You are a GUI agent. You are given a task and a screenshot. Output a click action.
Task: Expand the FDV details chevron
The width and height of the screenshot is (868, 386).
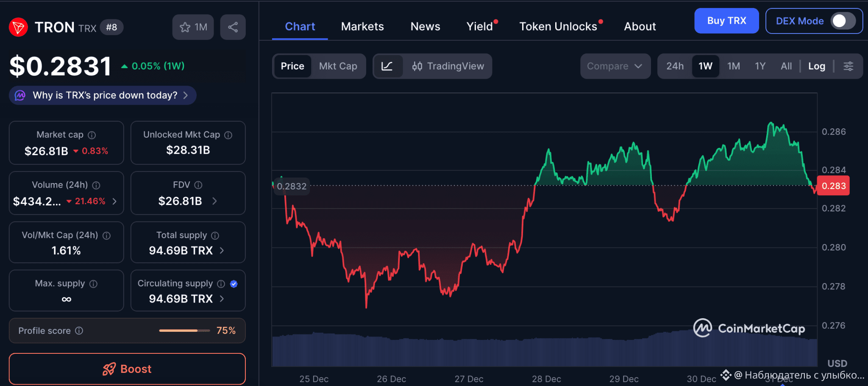point(214,201)
